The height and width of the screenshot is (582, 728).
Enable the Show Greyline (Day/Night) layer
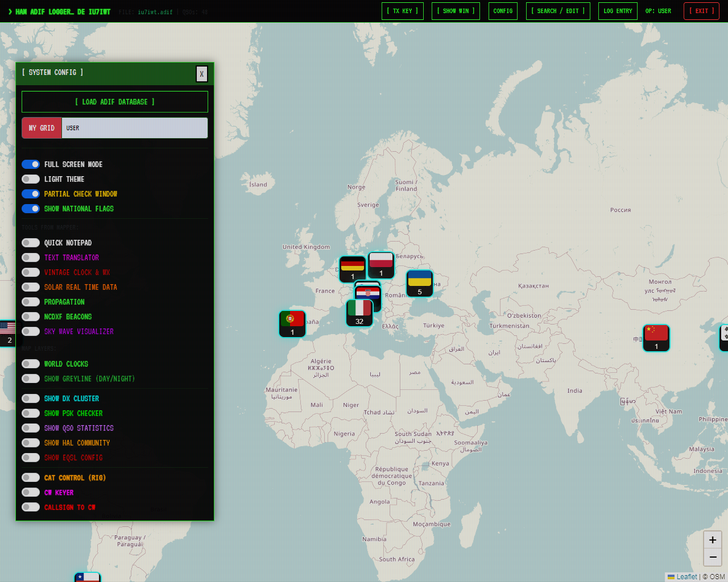tap(31, 379)
